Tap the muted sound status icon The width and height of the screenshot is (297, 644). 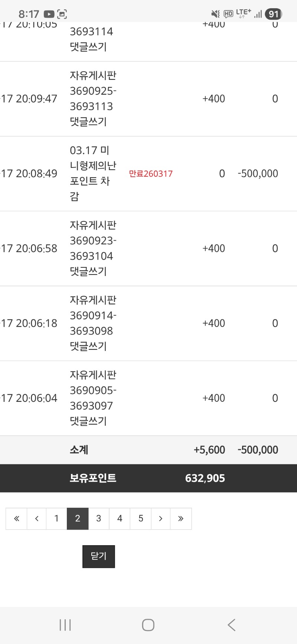215,14
